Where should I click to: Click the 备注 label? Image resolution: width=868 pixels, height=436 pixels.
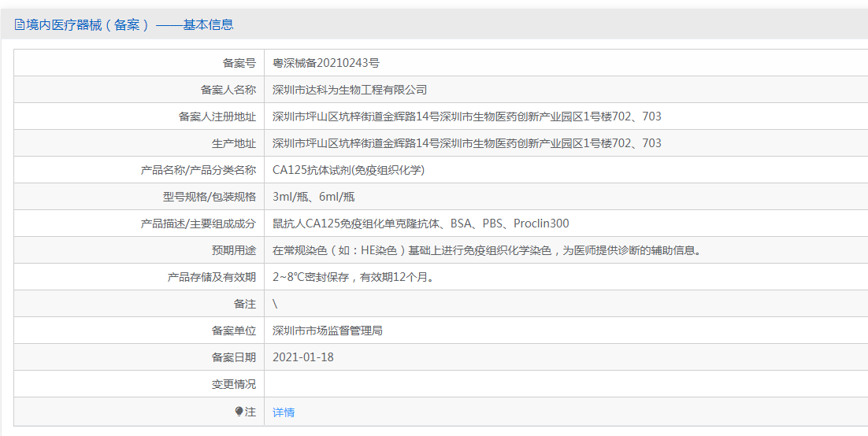click(x=245, y=305)
